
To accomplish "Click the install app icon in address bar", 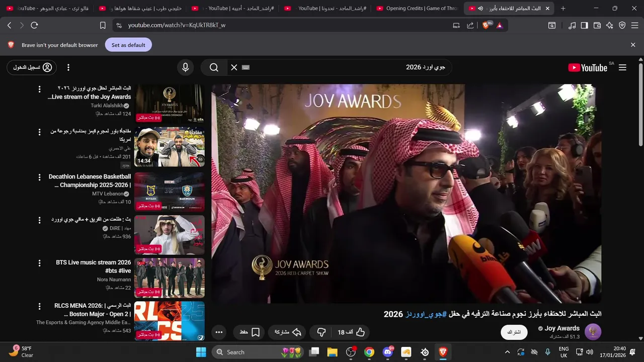I will pyautogui.click(x=456, y=25).
